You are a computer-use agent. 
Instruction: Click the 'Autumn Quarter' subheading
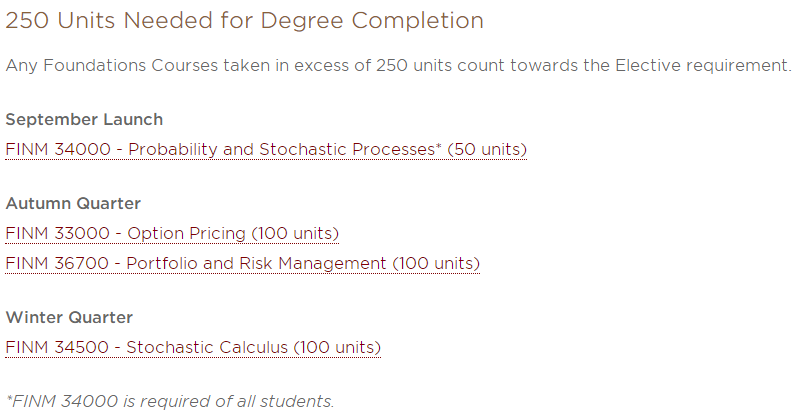click(73, 203)
